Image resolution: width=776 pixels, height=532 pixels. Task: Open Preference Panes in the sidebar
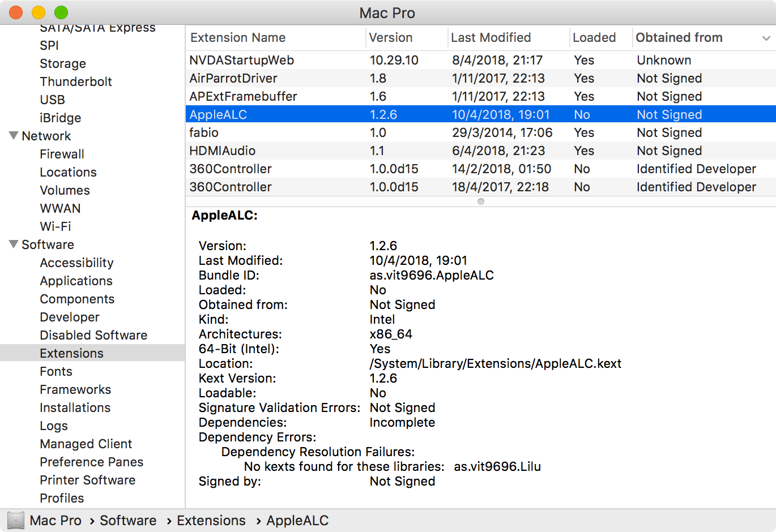[x=91, y=462]
